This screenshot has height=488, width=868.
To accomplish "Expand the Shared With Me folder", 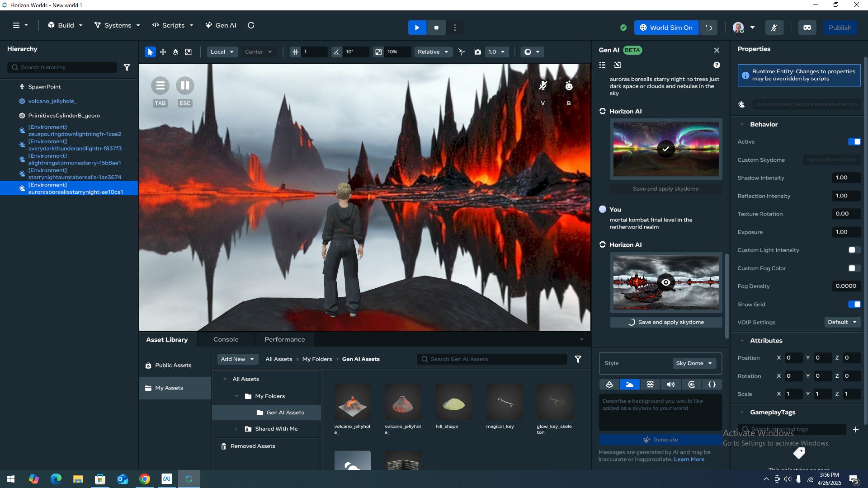I will point(236,429).
